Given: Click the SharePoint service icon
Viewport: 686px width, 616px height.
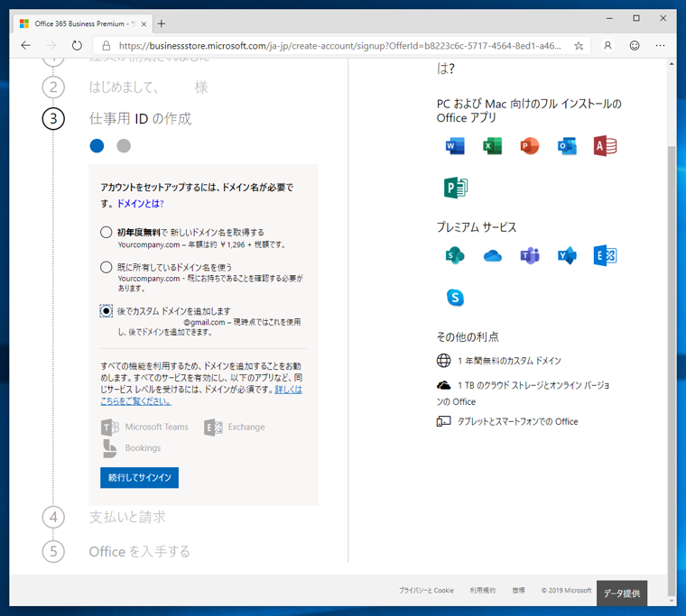Looking at the screenshot, I should [455, 255].
